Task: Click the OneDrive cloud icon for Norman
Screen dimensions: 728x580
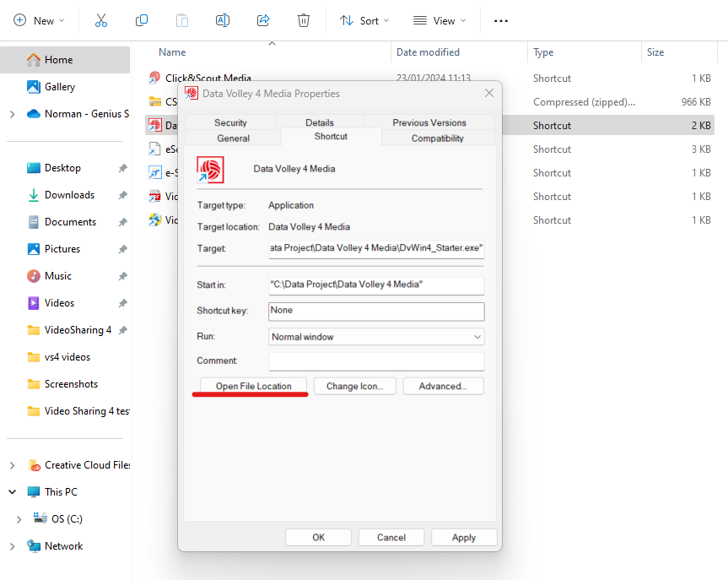Action: click(x=34, y=114)
